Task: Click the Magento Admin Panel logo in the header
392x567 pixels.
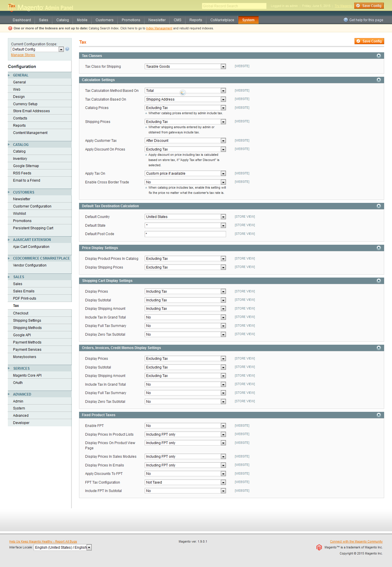Action: tap(41, 7)
